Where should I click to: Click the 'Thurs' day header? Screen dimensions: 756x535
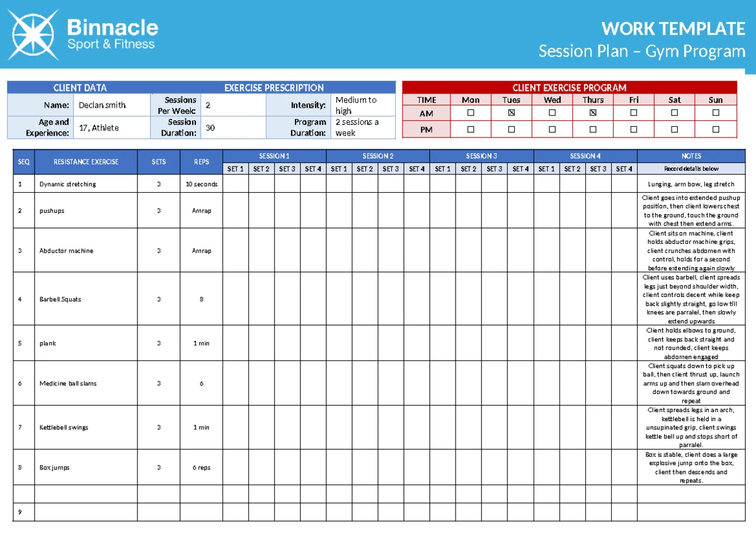[593, 100]
